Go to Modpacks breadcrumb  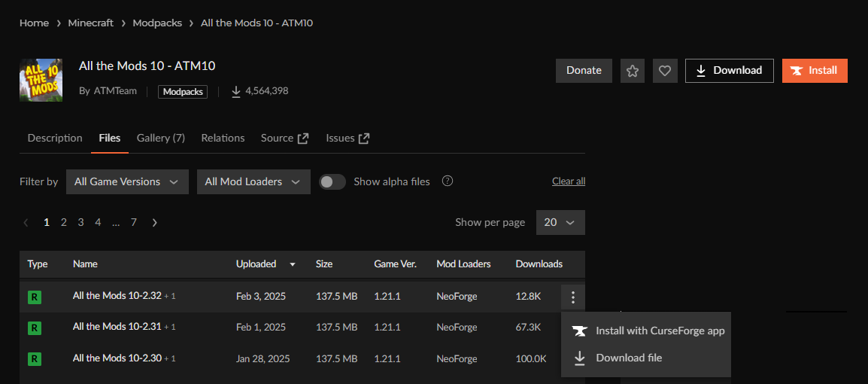pos(156,23)
